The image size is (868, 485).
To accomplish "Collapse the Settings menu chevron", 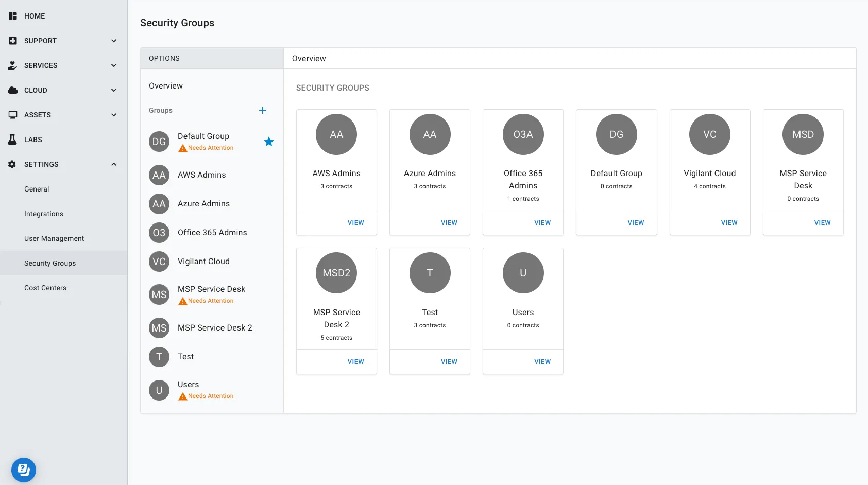I will 114,164.
